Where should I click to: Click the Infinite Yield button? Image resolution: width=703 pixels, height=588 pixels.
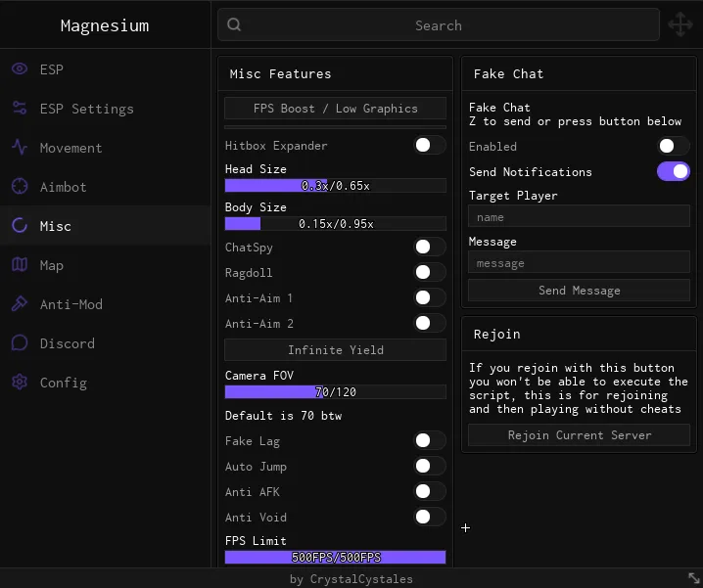pyautogui.click(x=336, y=349)
